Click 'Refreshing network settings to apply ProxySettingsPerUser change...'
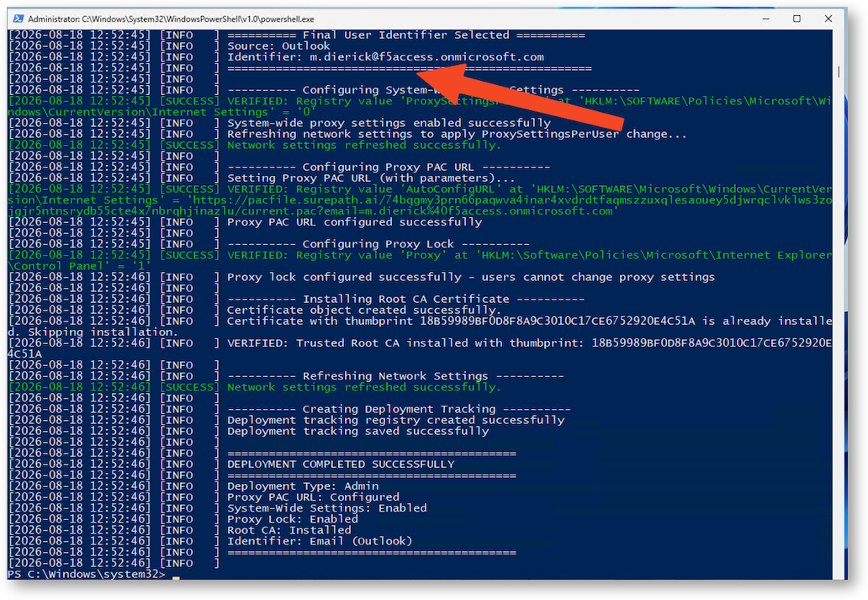 pyautogui.click(x=457, y=134)
